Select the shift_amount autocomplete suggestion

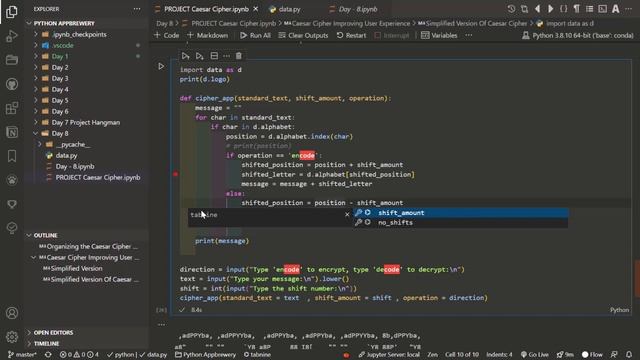(460, 213)
